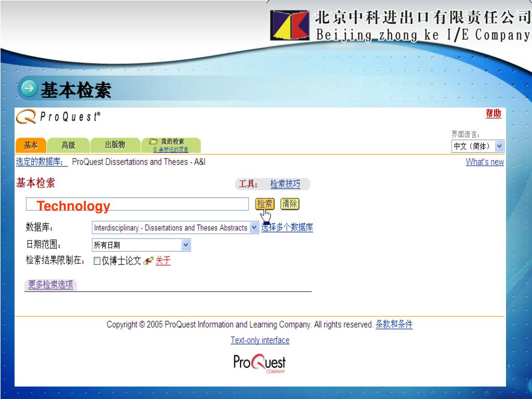This screenshot has width=532, height=399.
Task: Click the copyright 2005 ProQuest text
Action: pos(240,325)
